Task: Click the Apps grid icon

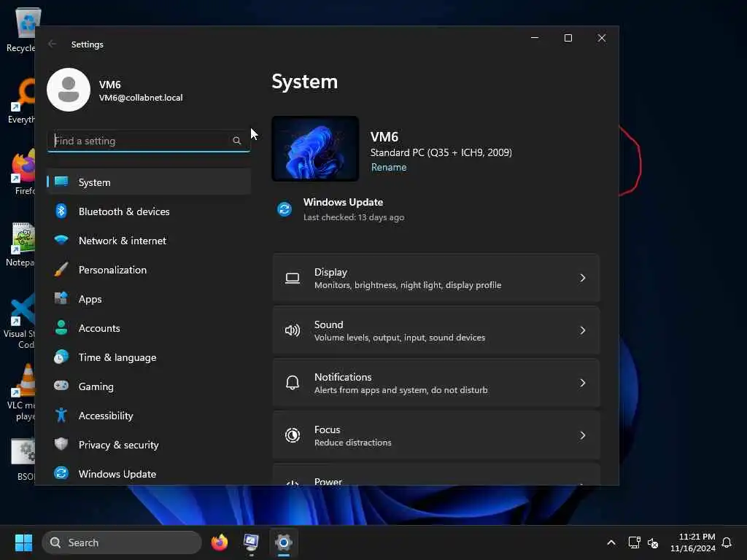Action: [61, 298]
